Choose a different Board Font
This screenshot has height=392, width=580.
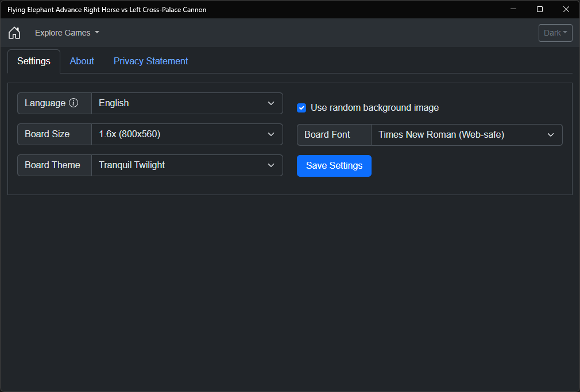tap(466, 135)
